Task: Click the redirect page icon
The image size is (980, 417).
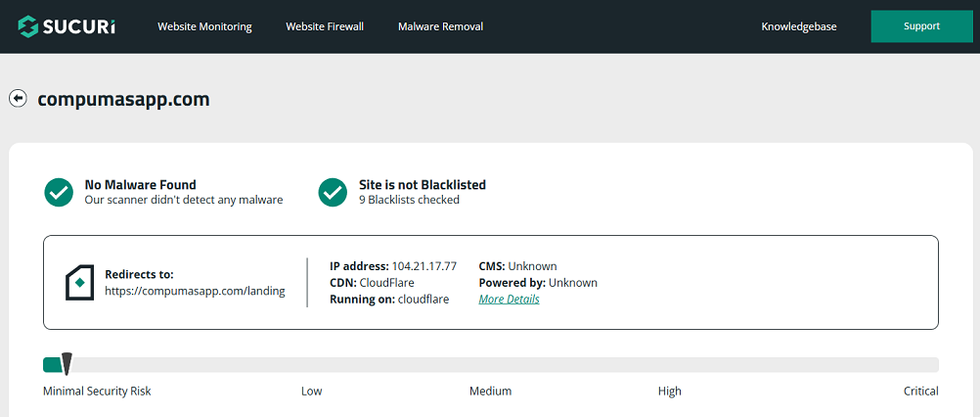Action: tap(79, 283)
